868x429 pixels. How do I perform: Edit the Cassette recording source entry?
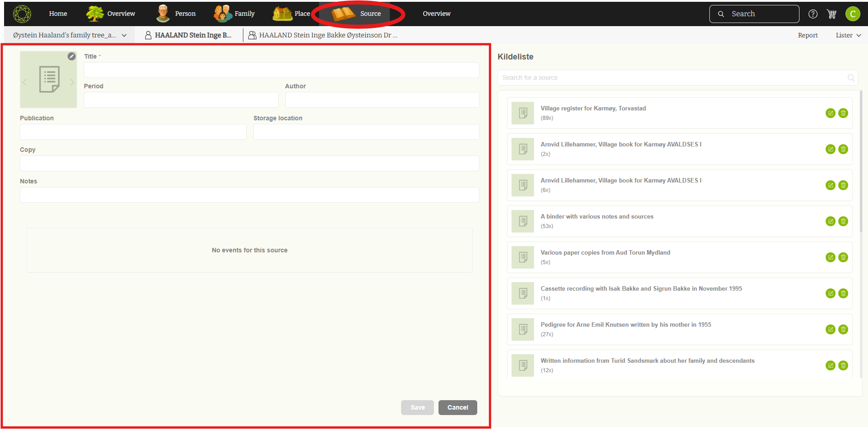coord(830,293)
